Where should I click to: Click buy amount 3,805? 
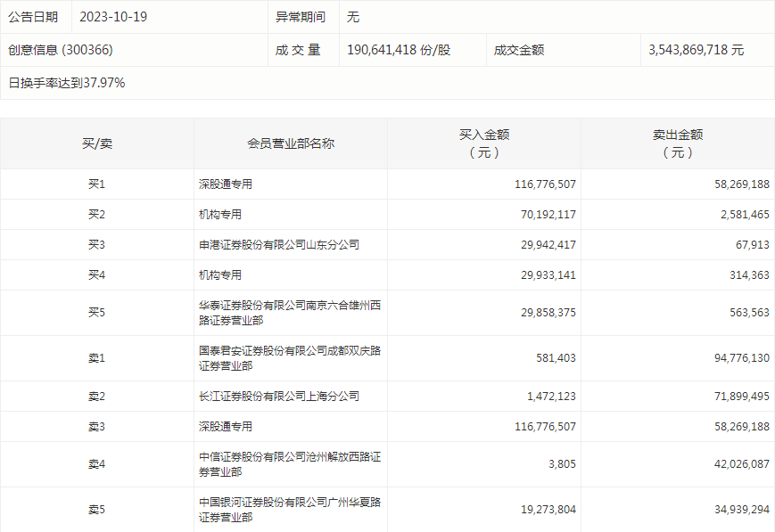(x=562, y=464)
